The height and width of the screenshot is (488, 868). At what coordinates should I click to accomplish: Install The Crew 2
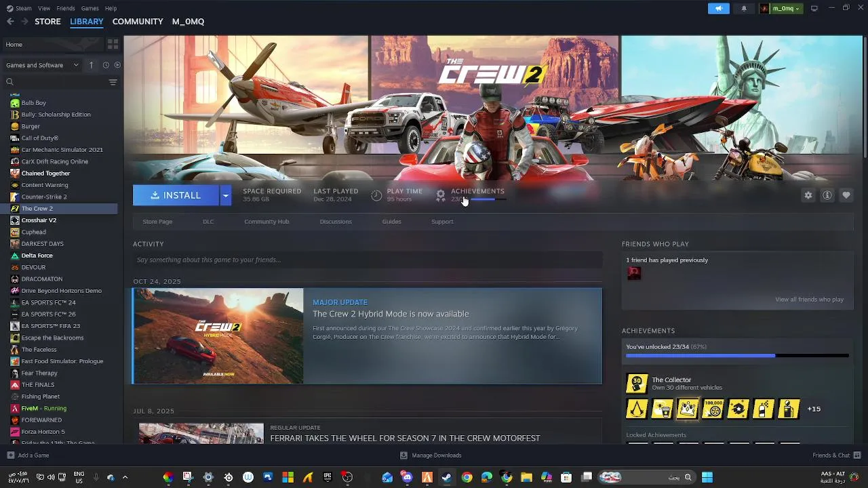point(176,195)
